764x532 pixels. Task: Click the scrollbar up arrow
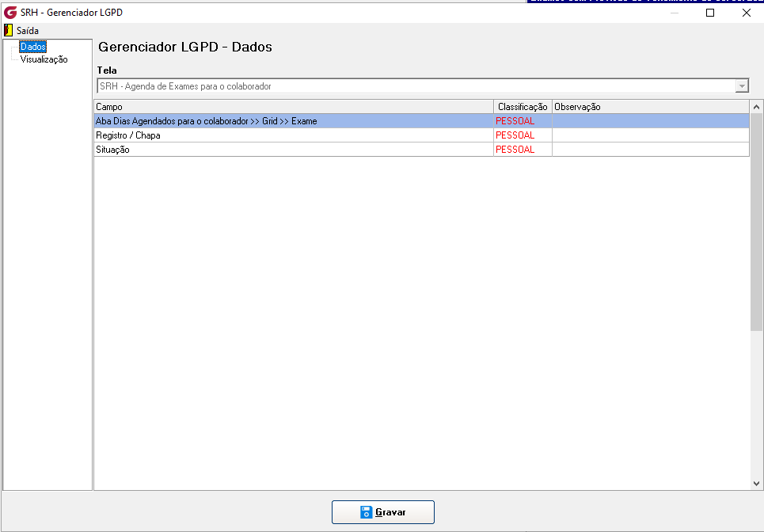point(756,107)
